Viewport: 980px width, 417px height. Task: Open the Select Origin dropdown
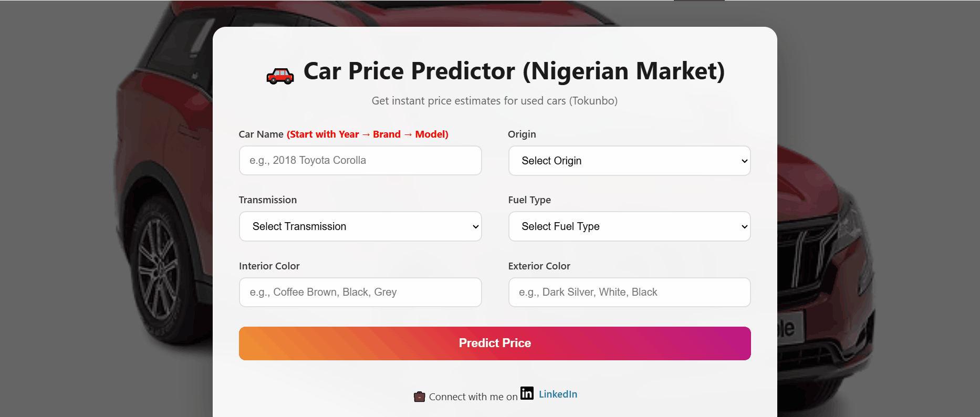pos(629,161)
